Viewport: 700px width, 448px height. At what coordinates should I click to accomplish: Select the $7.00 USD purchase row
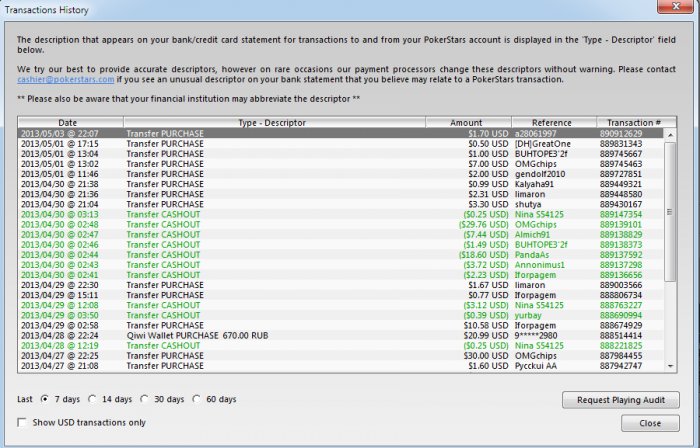click(x=341, y=164)
